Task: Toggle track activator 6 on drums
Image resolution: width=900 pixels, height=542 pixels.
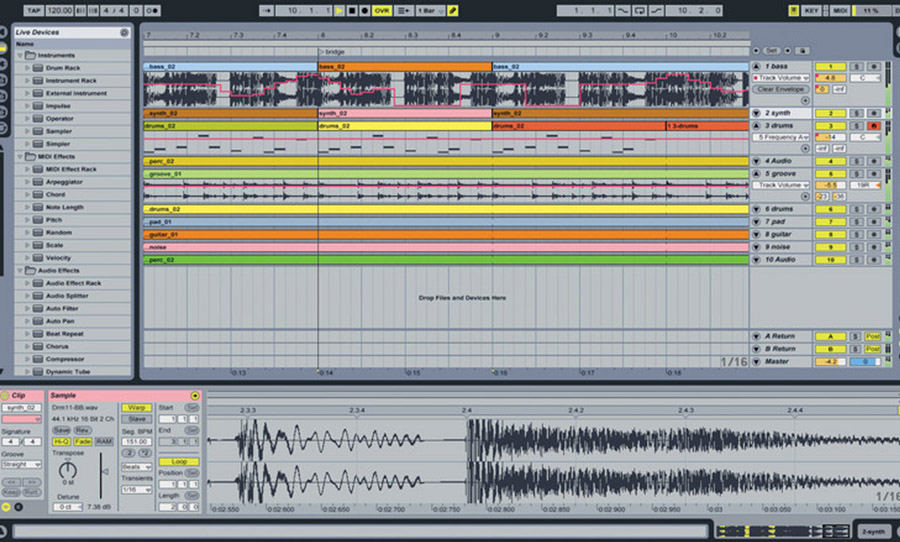Action: [x=830, y=209]
